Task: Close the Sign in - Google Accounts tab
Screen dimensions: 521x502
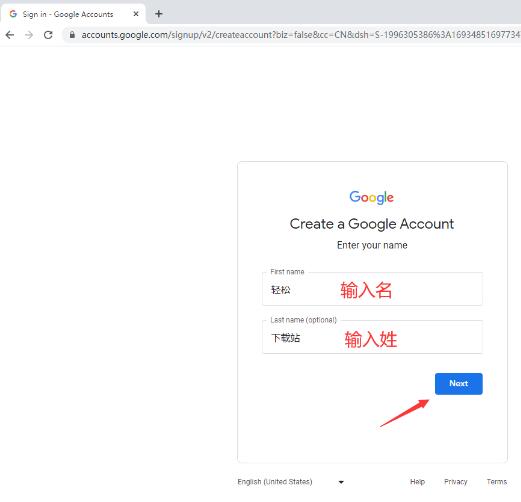Action: pyautogui.click(x=136, y=14)
